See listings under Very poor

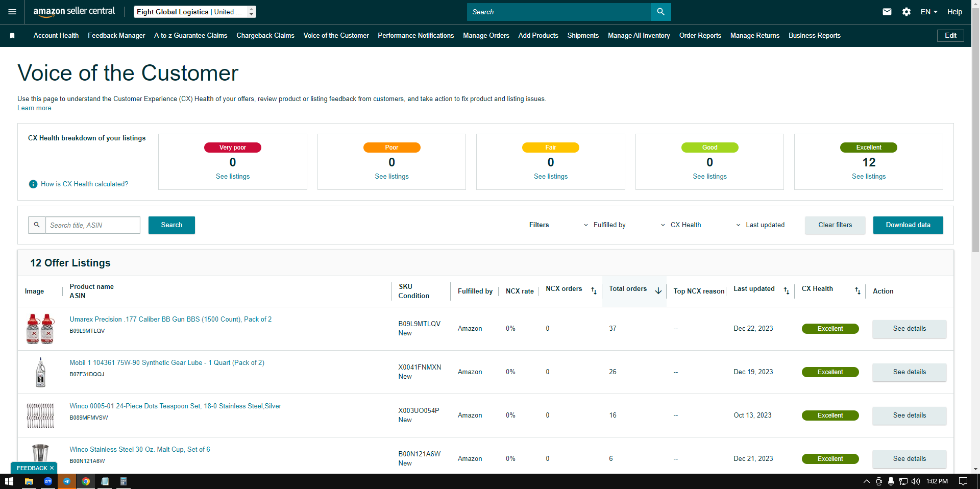[x=233, y=177]
